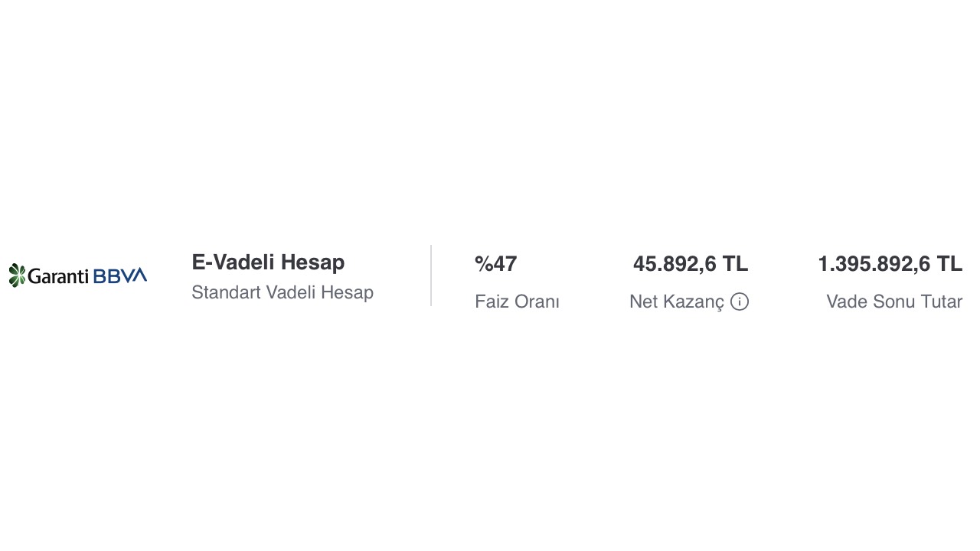
Task: Select the 1.395.892,6 TL maturity total
Action: [890, 264]
